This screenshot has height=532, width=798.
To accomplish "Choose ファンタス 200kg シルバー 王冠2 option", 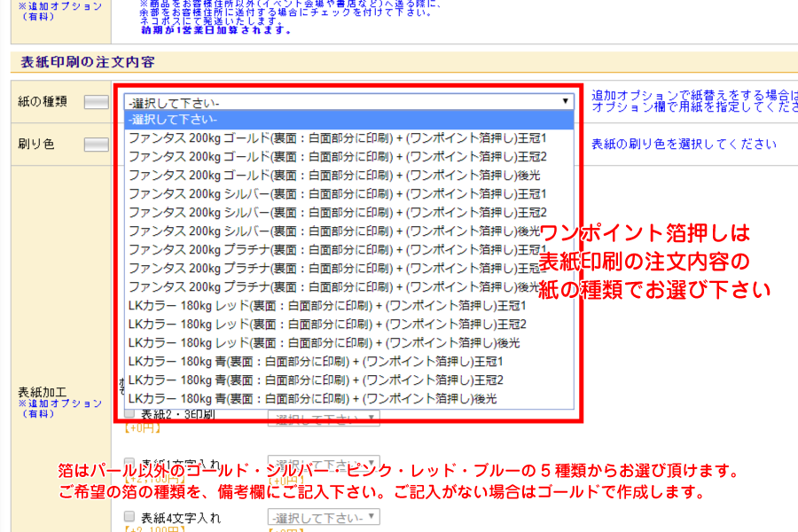I will [349, 212].
